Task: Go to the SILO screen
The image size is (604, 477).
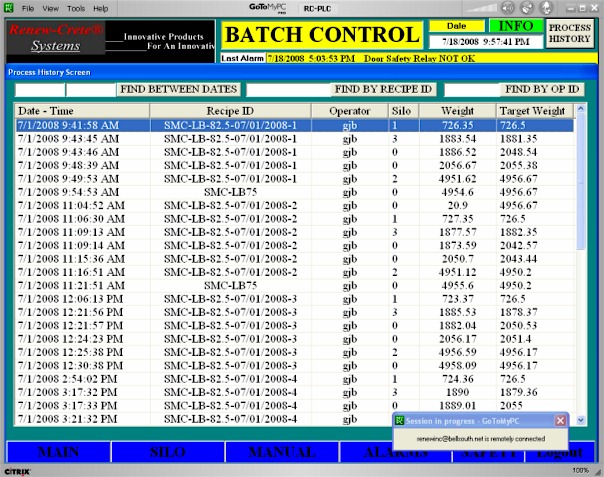Action: tap(168, 452)
